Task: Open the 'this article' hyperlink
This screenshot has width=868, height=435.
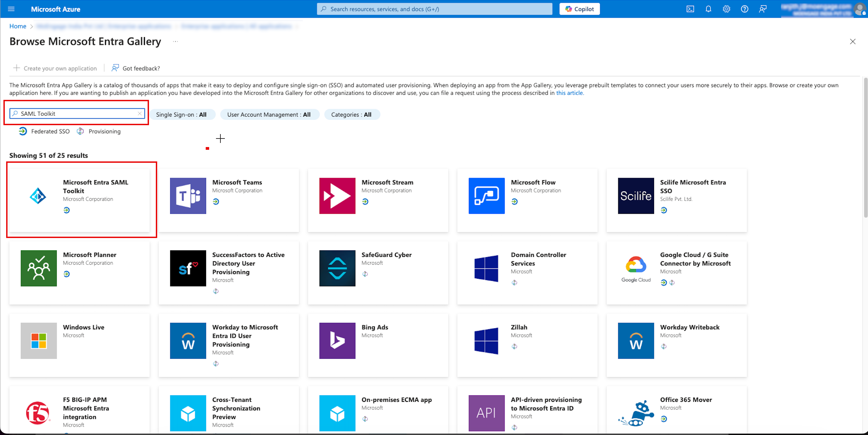Action: pos(570,93)
